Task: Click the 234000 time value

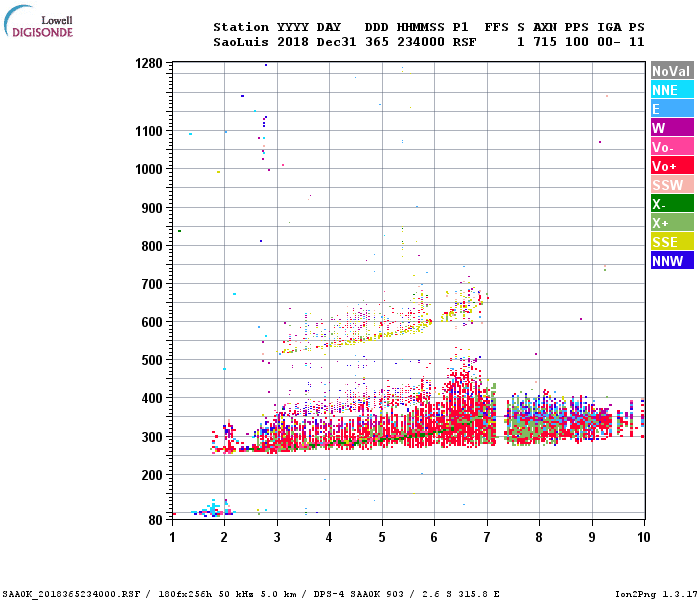Action: point(421,42)
